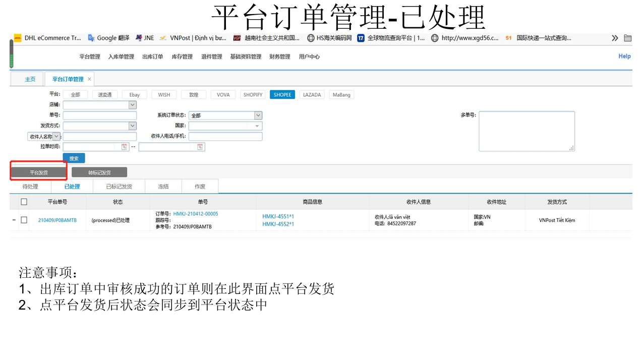The width and height of the screenshot is (644, 360).
Task: Open the calendar for 拉单时间 end date
Action: [x=200, y=147]
